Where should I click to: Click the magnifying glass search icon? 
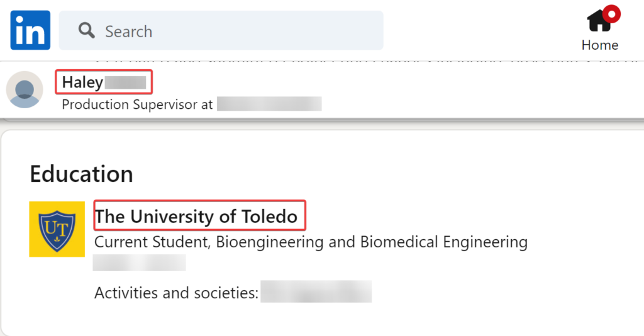pos(87,31)
